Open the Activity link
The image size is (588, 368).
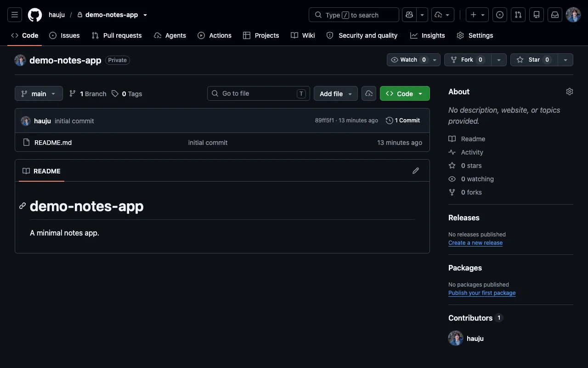[466, 152]
